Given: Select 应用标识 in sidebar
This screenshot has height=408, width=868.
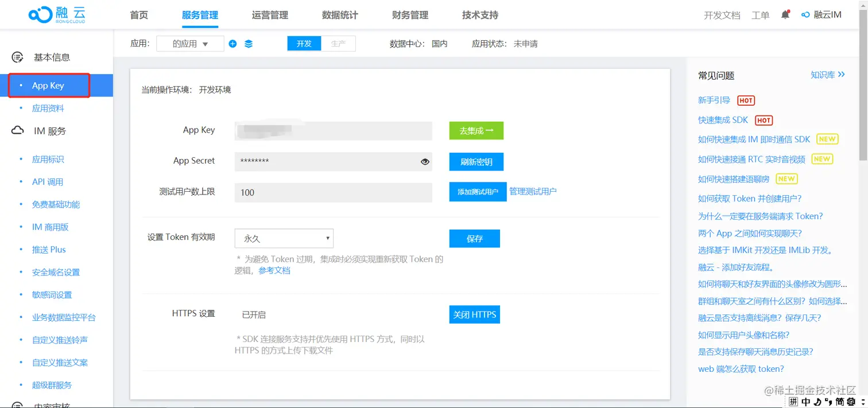Looking at the screenshot, I should [x=48, y=160].
